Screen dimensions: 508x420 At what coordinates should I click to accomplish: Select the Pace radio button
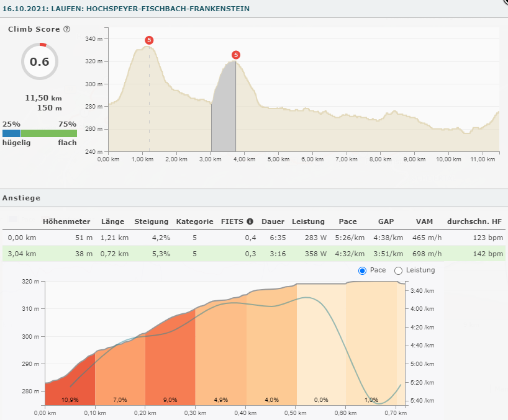click(362, 270)
